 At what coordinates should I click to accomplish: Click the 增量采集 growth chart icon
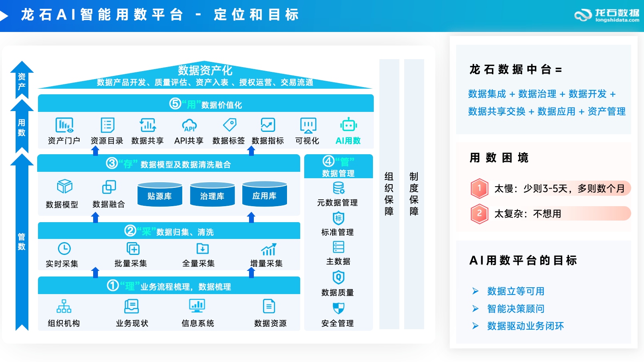(x=268, y=249)
